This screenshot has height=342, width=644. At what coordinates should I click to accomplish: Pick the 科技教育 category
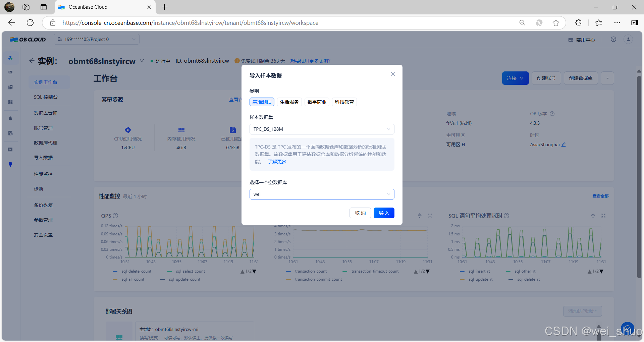[x=344, y=102]
